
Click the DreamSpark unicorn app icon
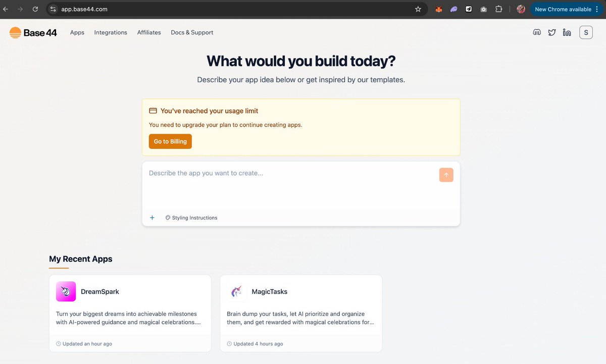66,291
